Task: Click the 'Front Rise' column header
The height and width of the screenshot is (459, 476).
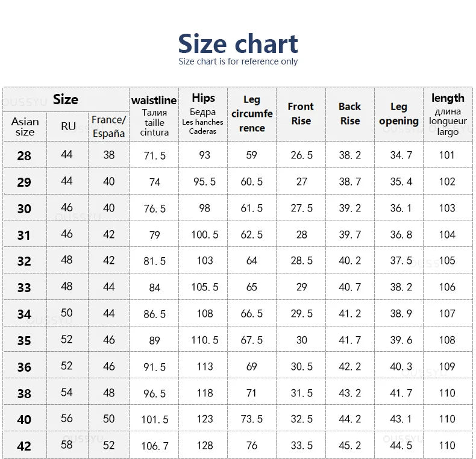Action: point(301,113)
